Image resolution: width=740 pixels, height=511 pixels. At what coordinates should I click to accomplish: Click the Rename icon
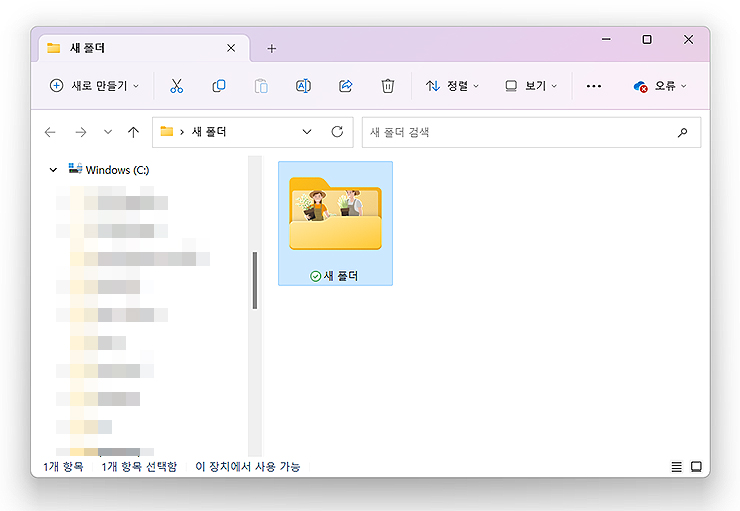(x=303, y=86)
